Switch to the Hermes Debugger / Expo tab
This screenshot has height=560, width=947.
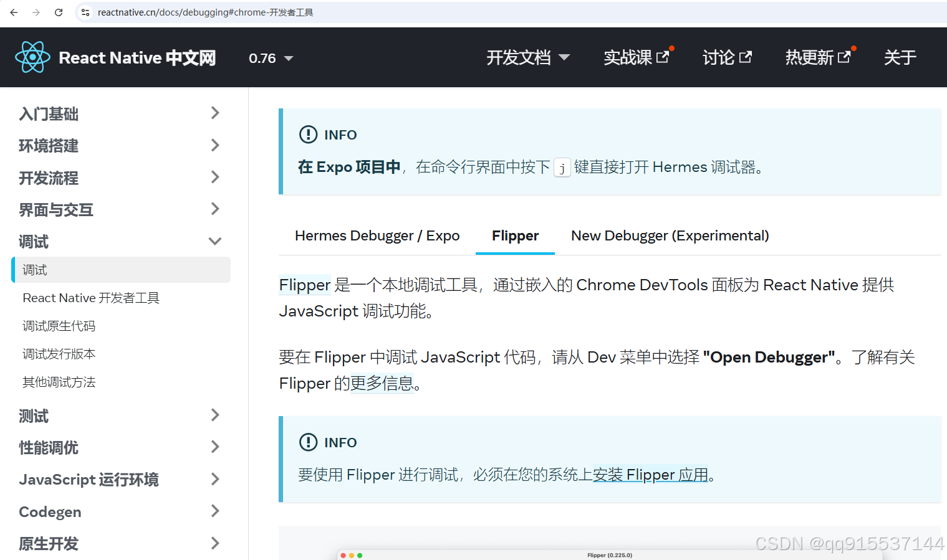click(x=377, y=235)
